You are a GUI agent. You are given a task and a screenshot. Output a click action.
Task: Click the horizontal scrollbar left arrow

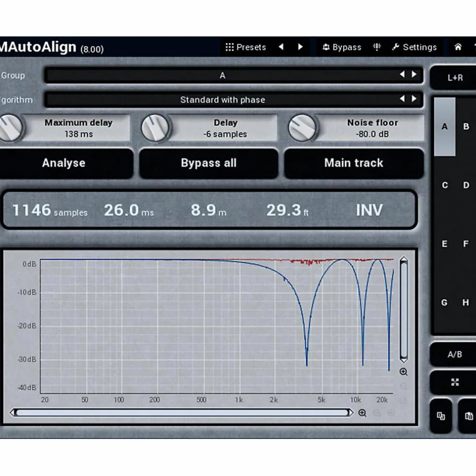coord(13,413)
